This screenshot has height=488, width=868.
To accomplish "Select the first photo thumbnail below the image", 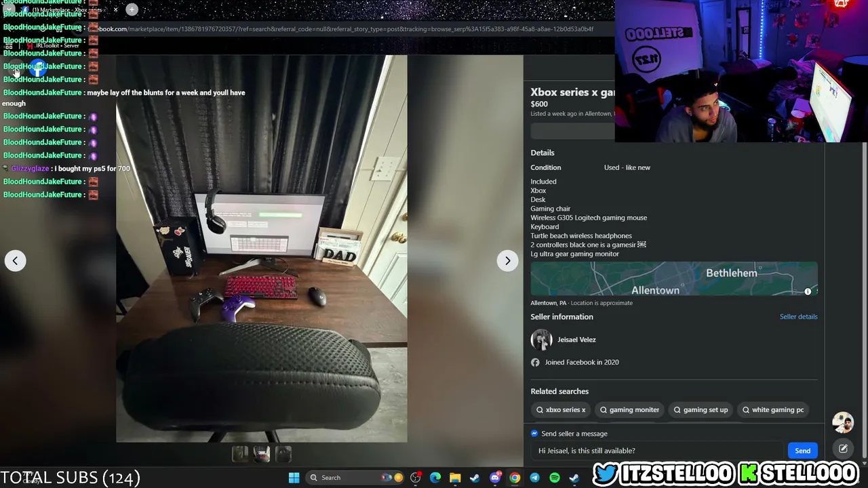I will tap(240, 453).
